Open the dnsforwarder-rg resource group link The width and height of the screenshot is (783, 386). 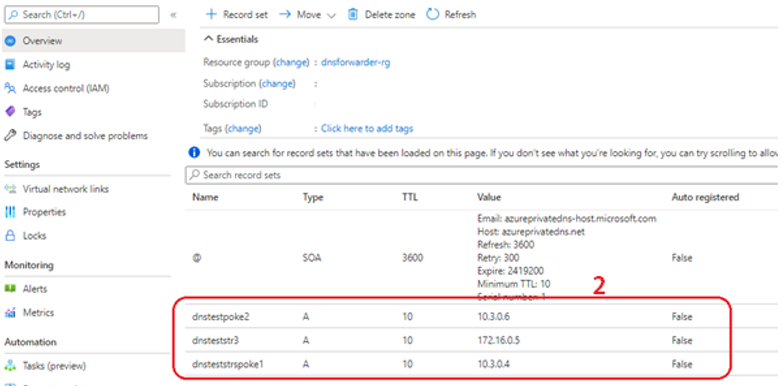click(356, 63)
